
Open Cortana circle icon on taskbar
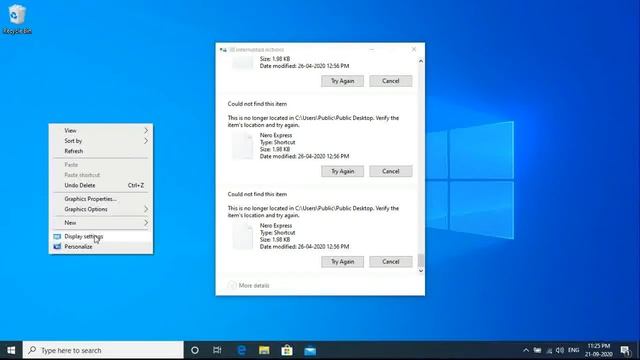(195, 350)
